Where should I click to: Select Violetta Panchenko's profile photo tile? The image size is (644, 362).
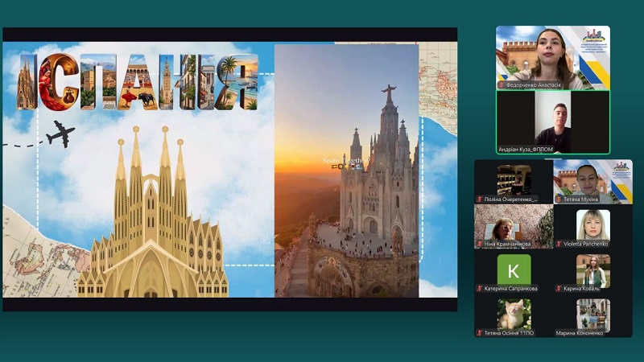click(592, 224)
